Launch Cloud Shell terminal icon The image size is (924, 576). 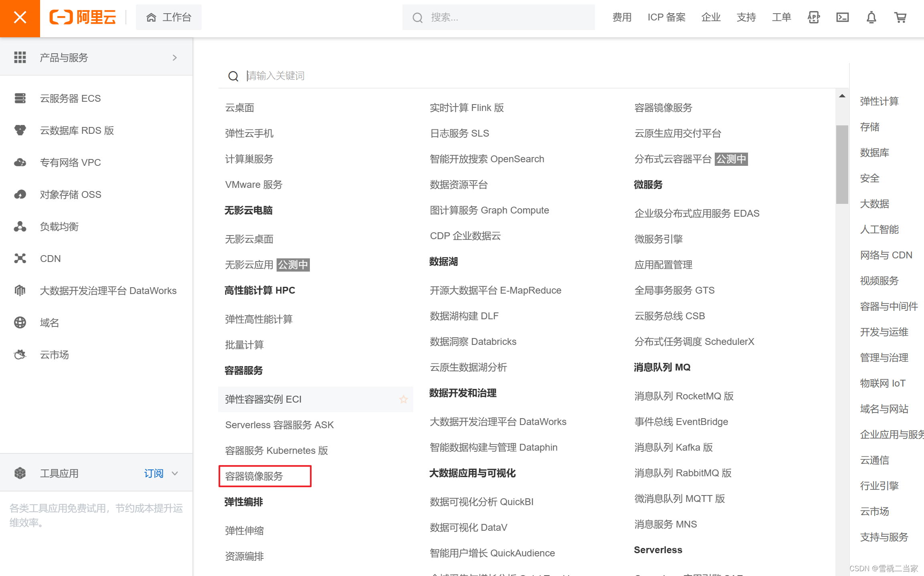pyautogui.click(x=842, y=17)
